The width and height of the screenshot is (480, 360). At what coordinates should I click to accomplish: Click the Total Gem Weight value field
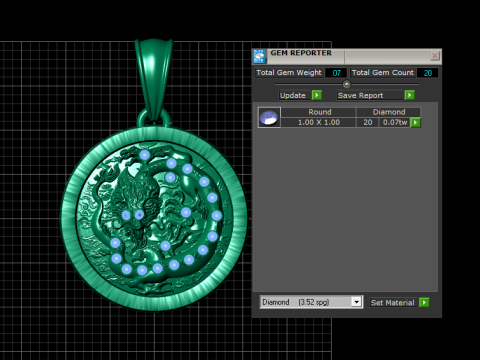[336, 73]
